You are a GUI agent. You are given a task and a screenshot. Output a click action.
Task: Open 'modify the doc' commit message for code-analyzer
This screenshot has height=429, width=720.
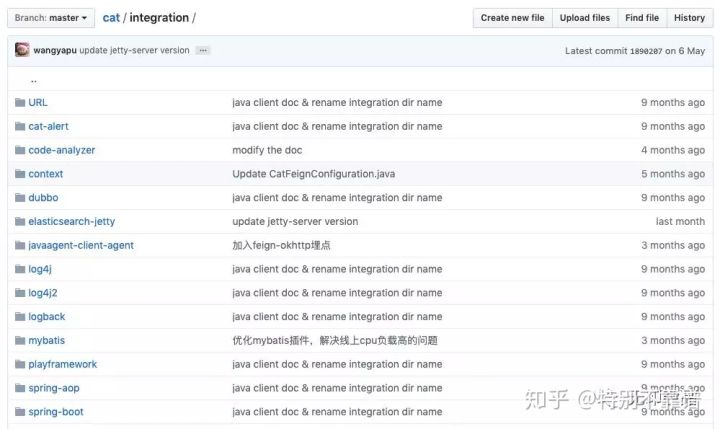(x=267, y=150)
